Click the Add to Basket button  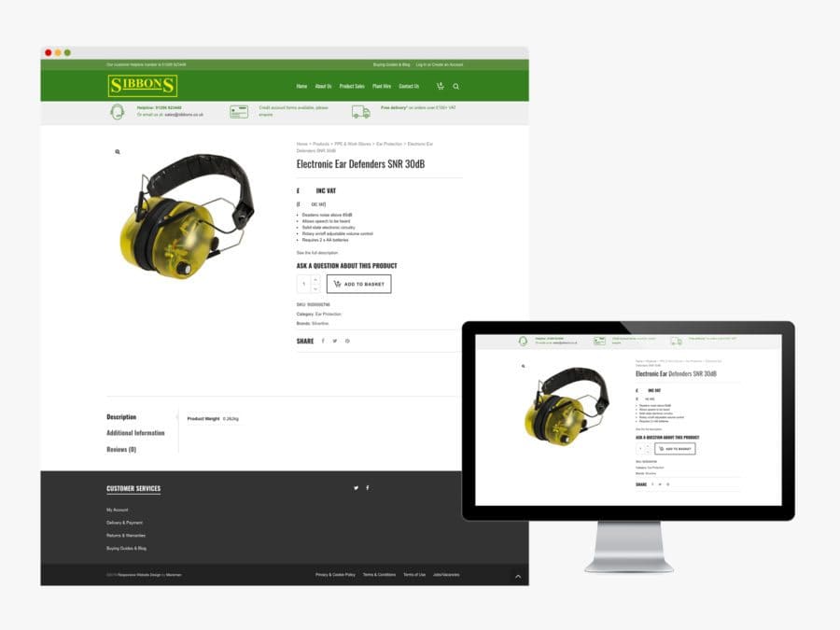coord(359,284)
